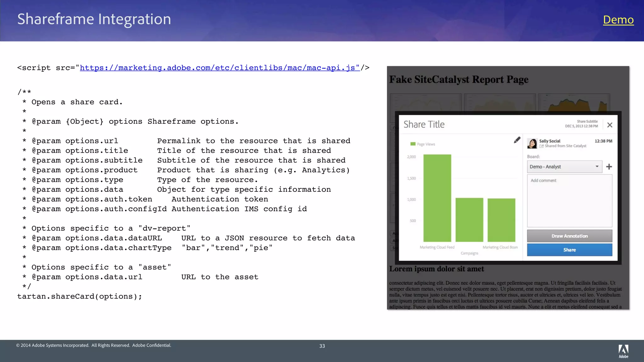This screenshot has width=644, height=362.
Task: Close the Share Title dialog with X
Action: (610, 125)
